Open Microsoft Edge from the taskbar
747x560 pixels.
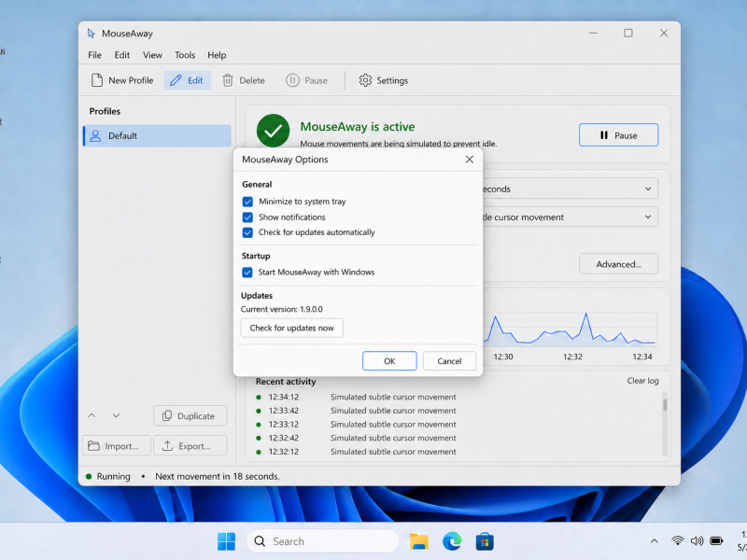coord(452,541)
